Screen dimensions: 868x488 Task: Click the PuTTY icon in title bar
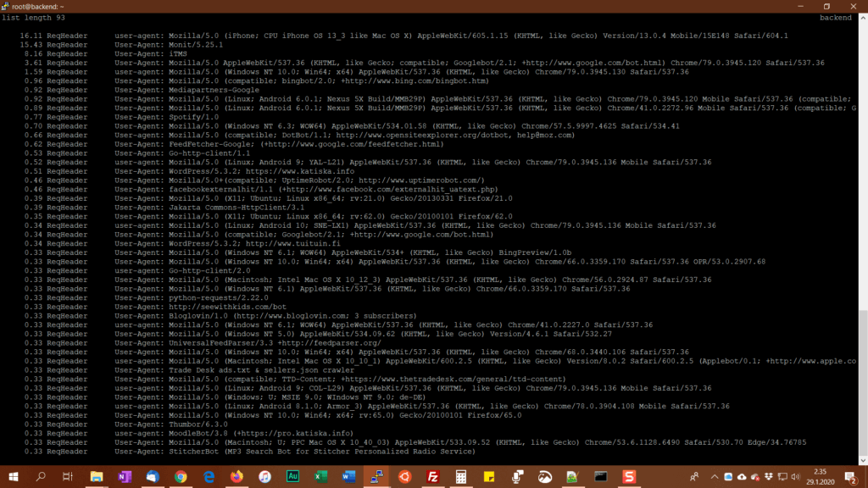(7, 6)
